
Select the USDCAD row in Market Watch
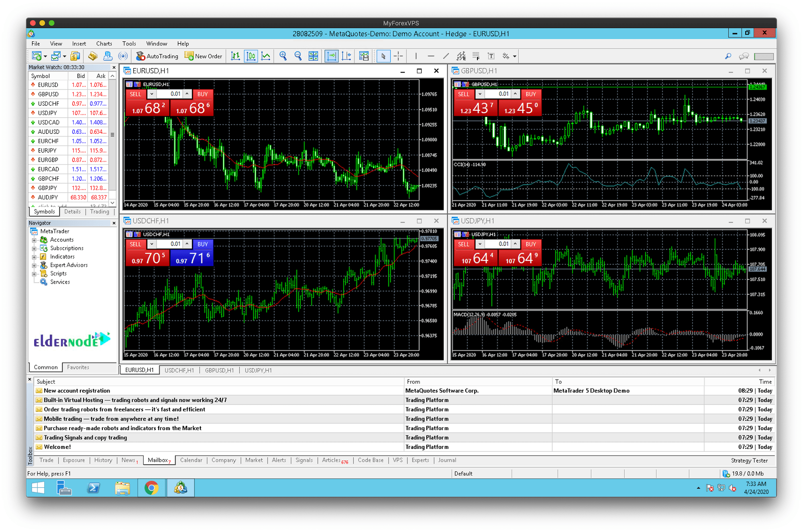pos(68,122)
